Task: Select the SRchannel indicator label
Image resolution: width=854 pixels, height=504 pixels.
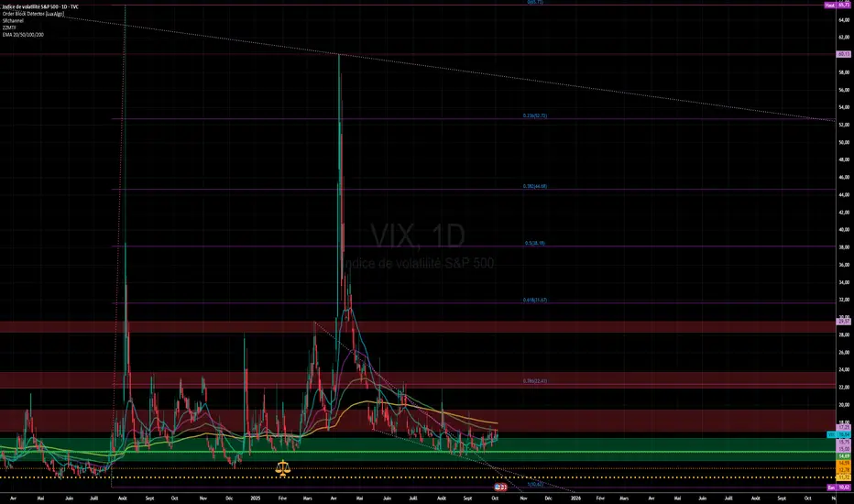Action: 13,21
